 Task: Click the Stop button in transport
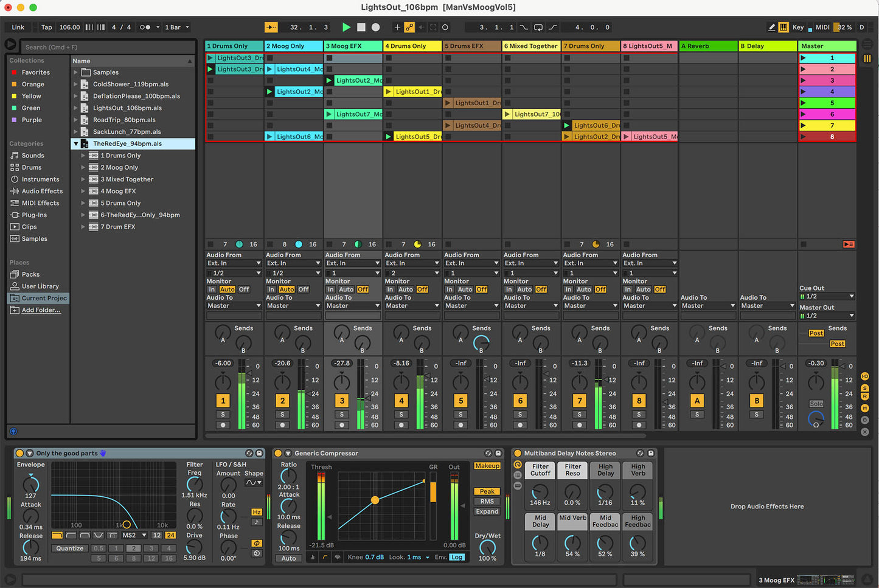(x=361, y=27)
